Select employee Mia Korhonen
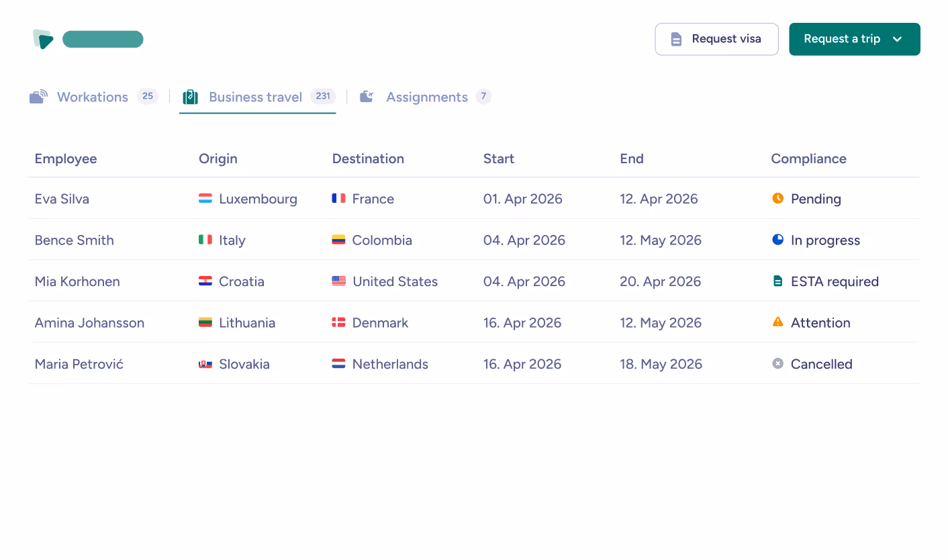The height and width of the screenshot is (560, 948). point(77,281)
